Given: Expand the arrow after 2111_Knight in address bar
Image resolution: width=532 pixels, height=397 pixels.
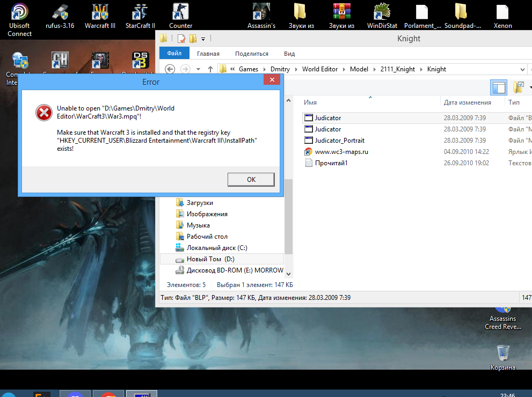Looking at the screenshot, I should click(x=421, y=69).
